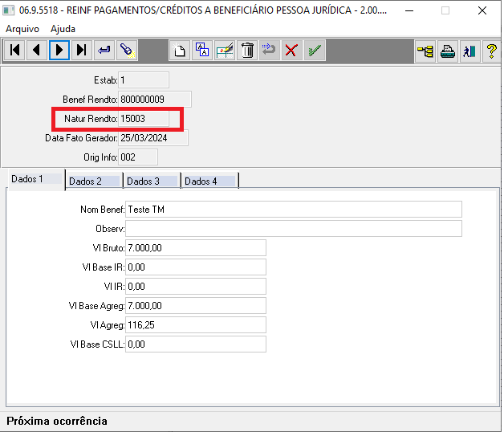Click the Nom Benef field
Viewport: 504px width, 432px height.
click(x=294, y=210)
